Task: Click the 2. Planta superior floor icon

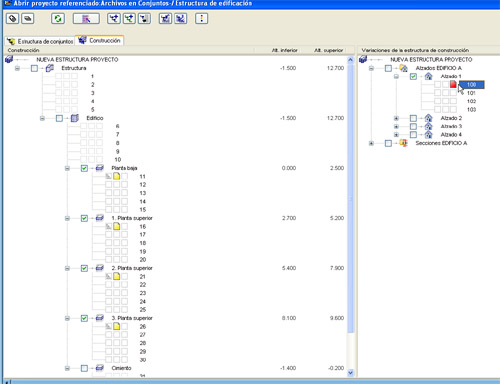Action: click(100, 268)
